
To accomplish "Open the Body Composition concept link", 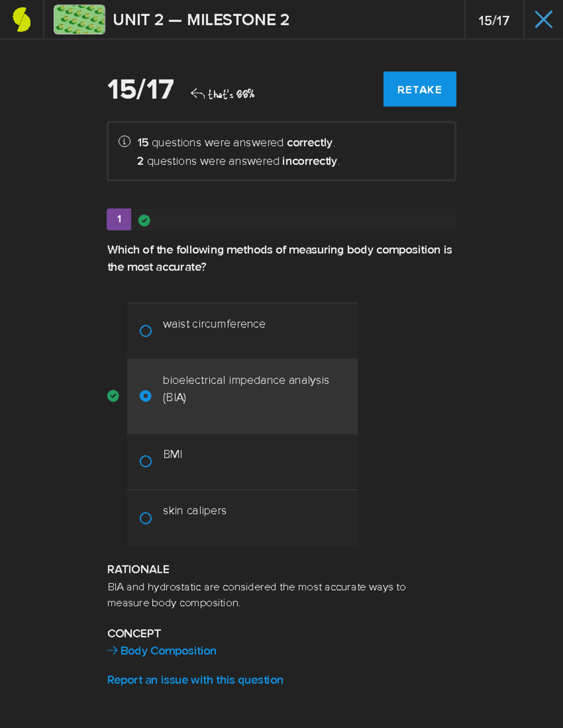I will pyautogui.click(x=168, y=651).
